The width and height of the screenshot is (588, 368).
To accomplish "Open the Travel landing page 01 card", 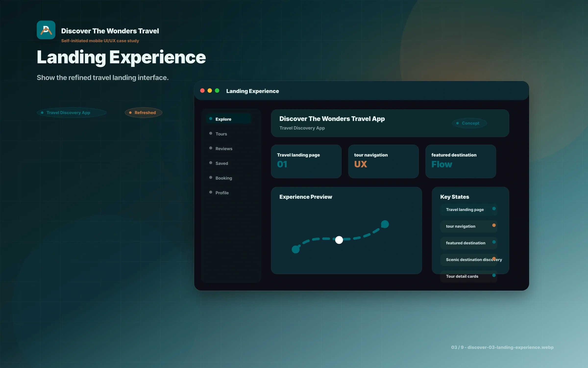I will 306,161.
